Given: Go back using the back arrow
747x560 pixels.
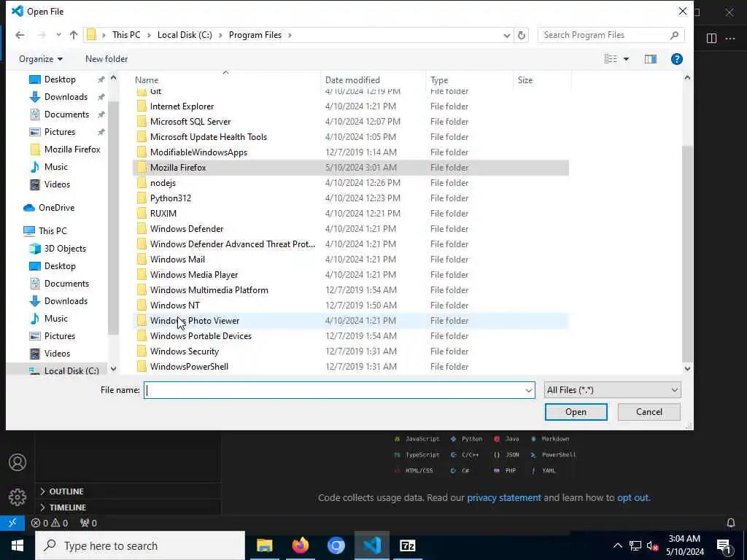Looking at the screenshot, I should pos(20,35).
